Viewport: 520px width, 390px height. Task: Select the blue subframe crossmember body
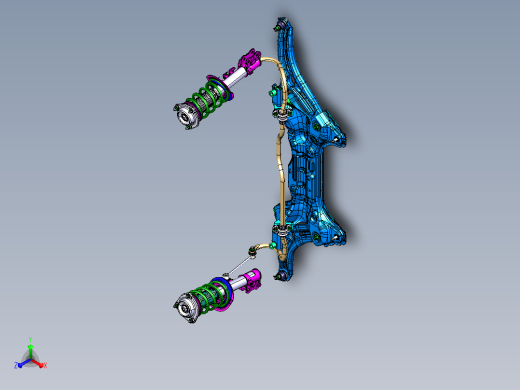(x=307, y=173)
